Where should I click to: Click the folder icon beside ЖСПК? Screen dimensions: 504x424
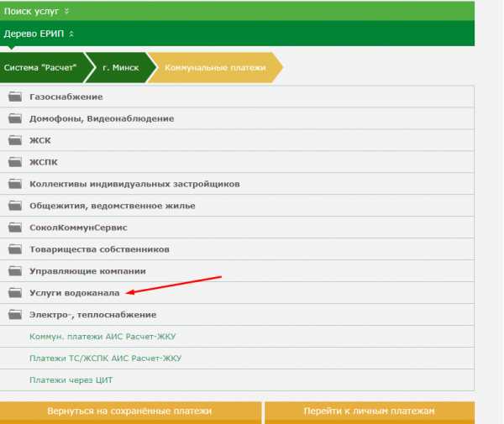click(x=14, y=162)
